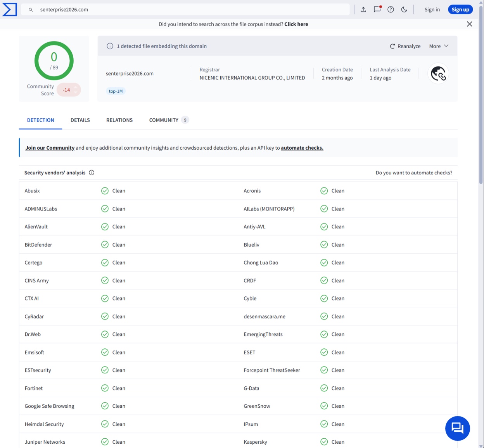This screenshot has width=484, height=448.
Task: Open the notifications chat icon
Action: (x=377, y=9)
